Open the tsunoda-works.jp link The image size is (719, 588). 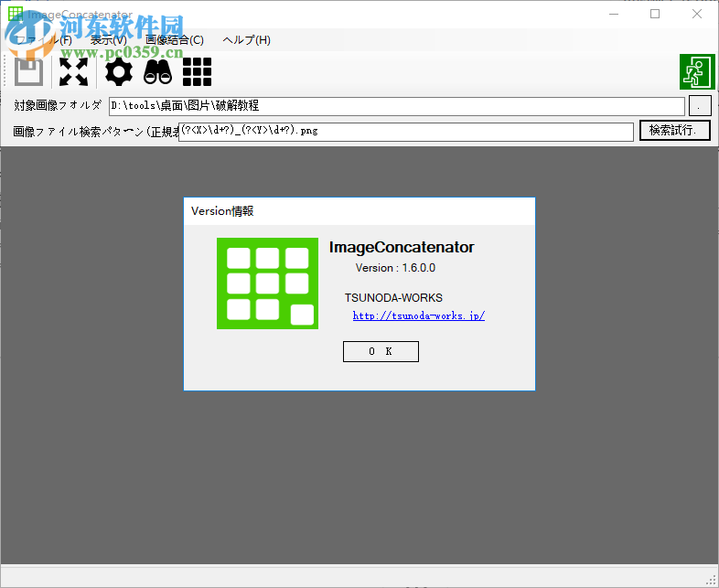(x=419, y=315)
